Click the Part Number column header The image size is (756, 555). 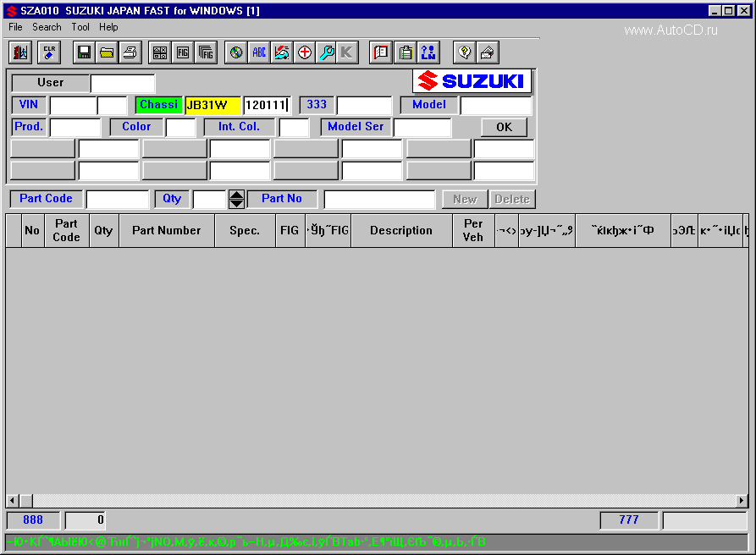(x=167, y=231)
